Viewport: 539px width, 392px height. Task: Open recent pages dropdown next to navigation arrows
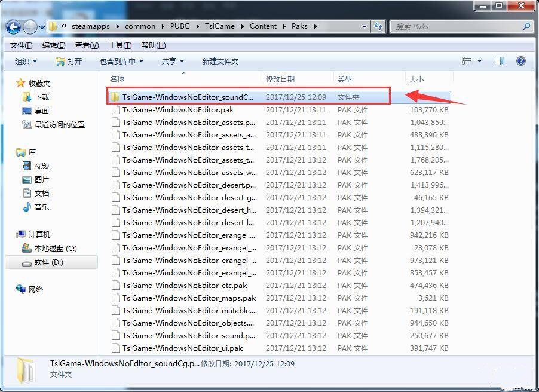pos(42,27)
